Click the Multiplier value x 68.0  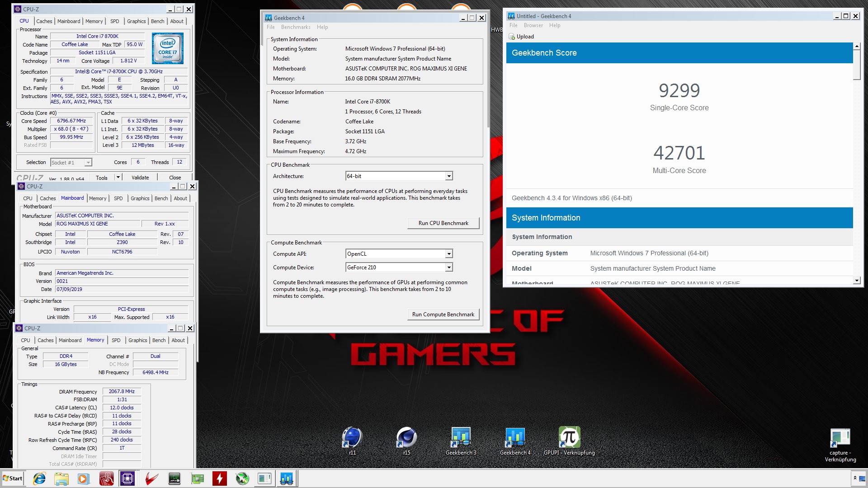(71, 129)
